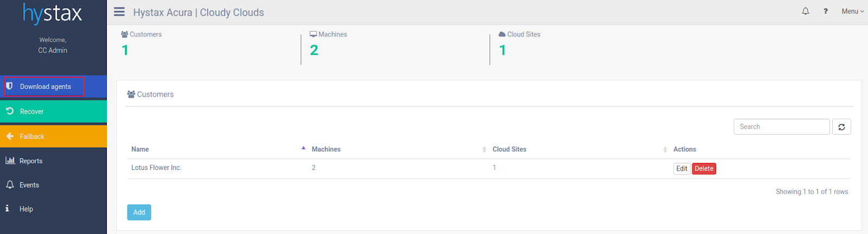Select Failback in the sidebar
This screenshot has width=868, height=234.
53,136
